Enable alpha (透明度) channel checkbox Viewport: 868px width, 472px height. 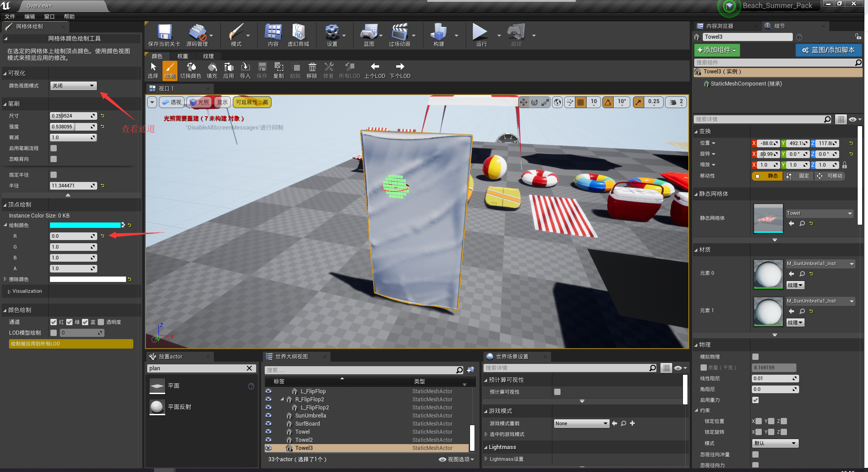point(101,322)
